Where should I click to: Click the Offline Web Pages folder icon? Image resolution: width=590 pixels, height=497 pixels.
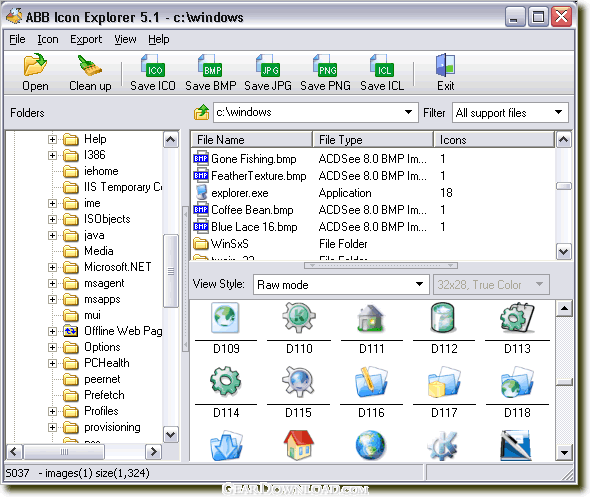click(x=71, y=331)
